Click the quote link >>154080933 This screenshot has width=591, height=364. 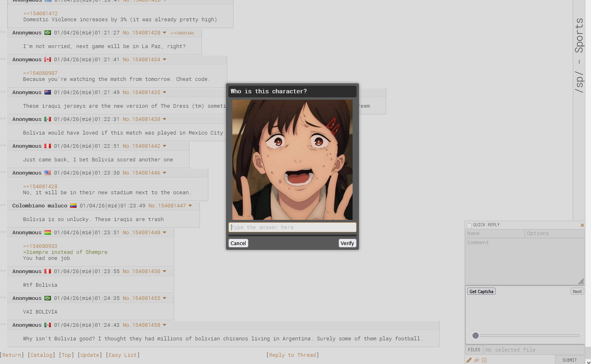[x=40, y=246]
